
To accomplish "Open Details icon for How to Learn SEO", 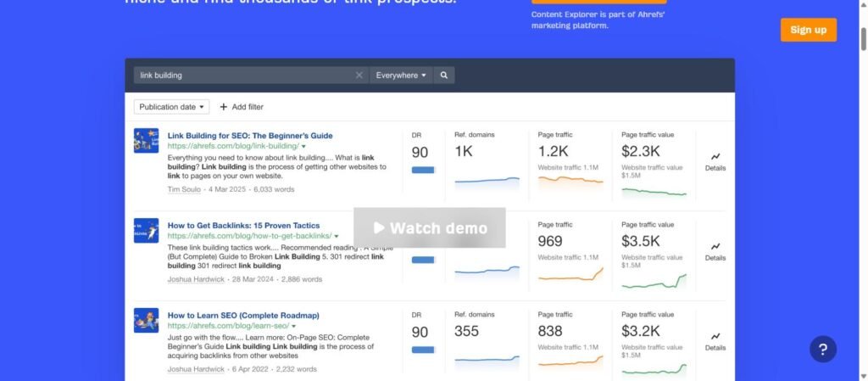I will [x=715, y=342].
